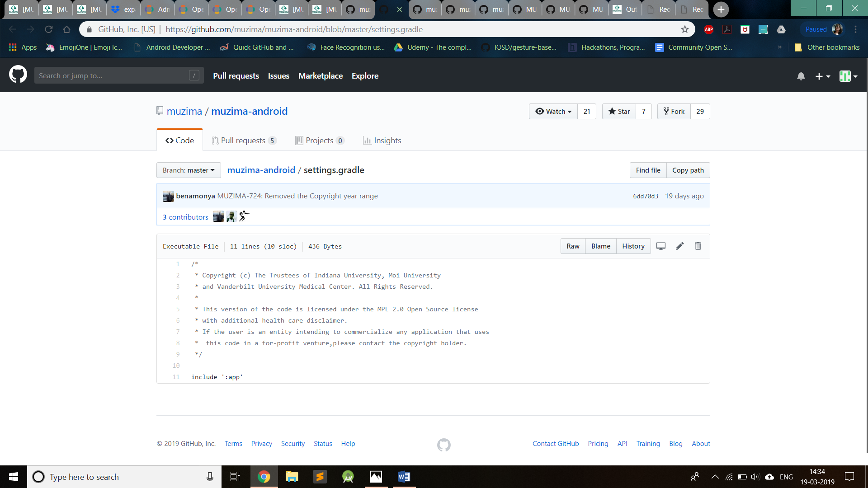Open commit 6dd70d3

[646, 196]
